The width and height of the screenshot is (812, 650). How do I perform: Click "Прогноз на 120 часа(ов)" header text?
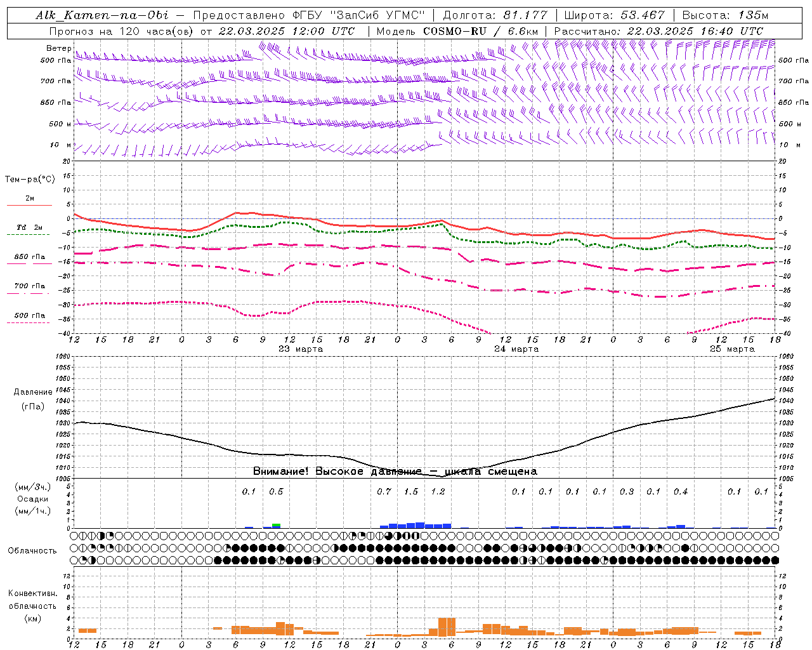(x=121, y=31)
